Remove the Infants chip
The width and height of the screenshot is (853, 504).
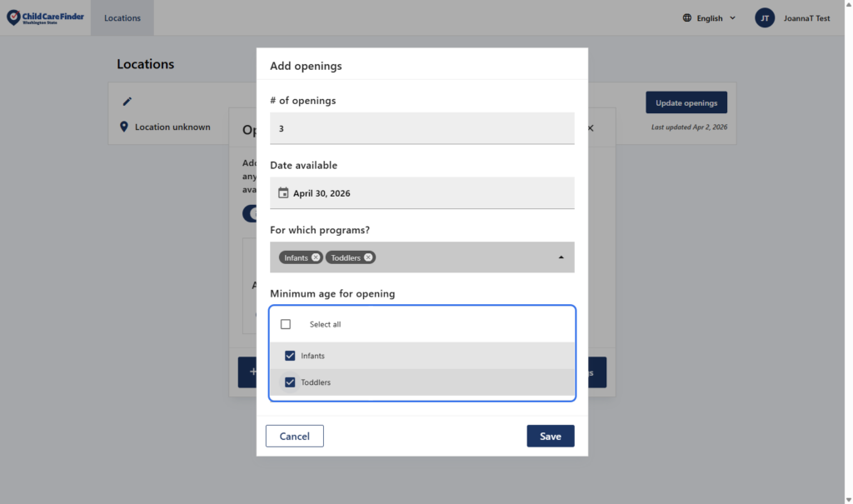[x=316, y=257]
